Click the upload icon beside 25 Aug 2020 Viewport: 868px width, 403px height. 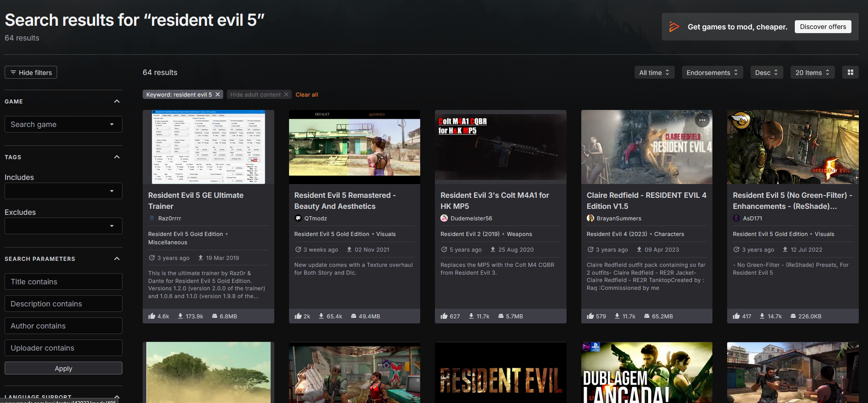493,249
